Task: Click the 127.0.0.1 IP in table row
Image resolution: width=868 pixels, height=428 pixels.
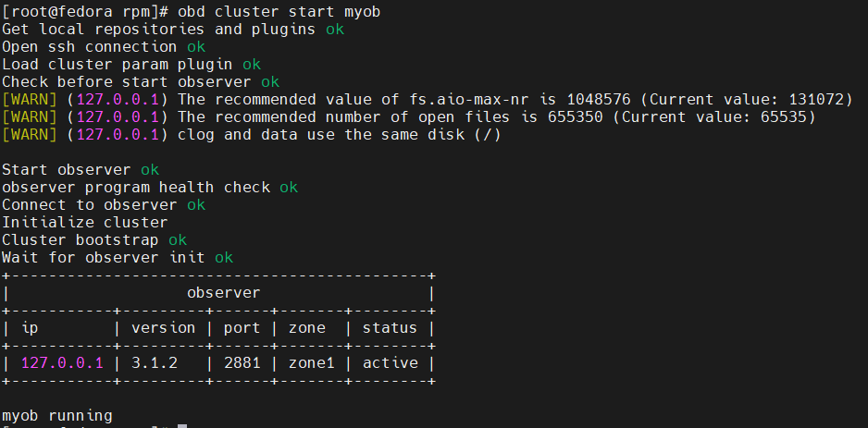Action: (x=62, y=363)
